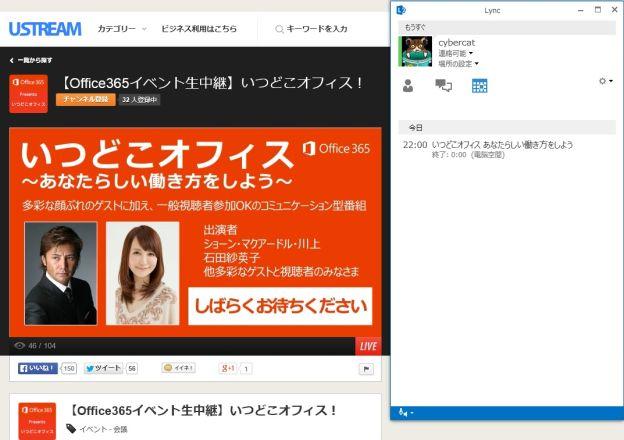Open Lync options gear menu
This screenshot has width=624, height=440.
point(606,81)
